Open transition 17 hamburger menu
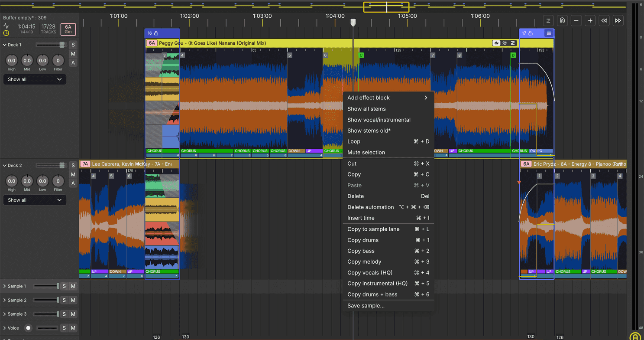 tap(549, 33)
